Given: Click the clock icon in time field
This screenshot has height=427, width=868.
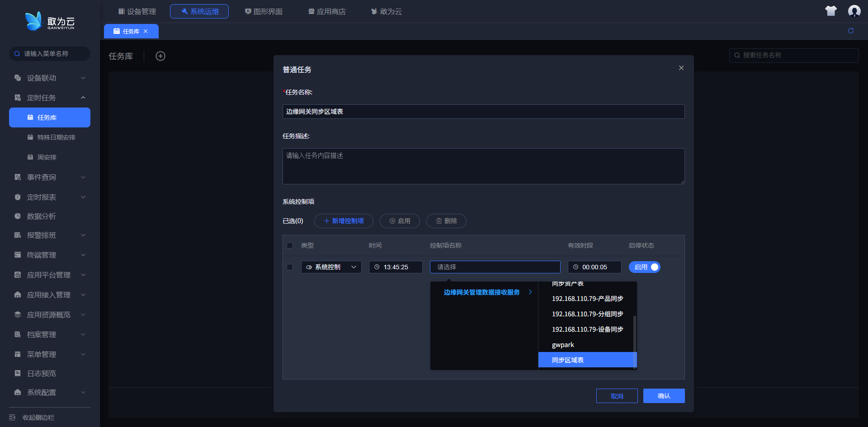Looking at the screenshot, I should pos(377,267).
